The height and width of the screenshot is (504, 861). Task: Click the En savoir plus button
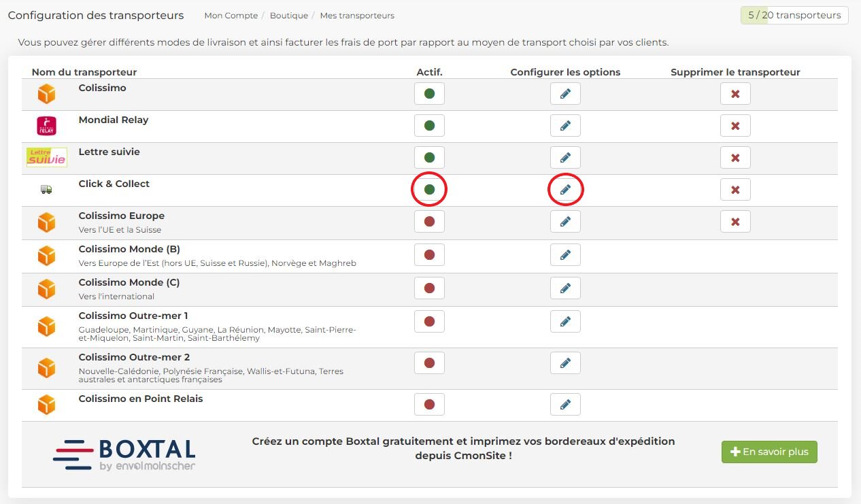click(x=769, y=452)
